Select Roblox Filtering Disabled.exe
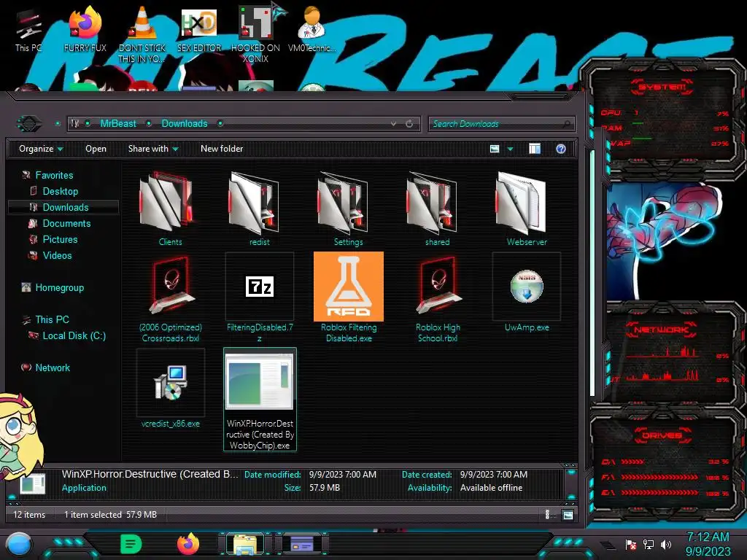 348,297
